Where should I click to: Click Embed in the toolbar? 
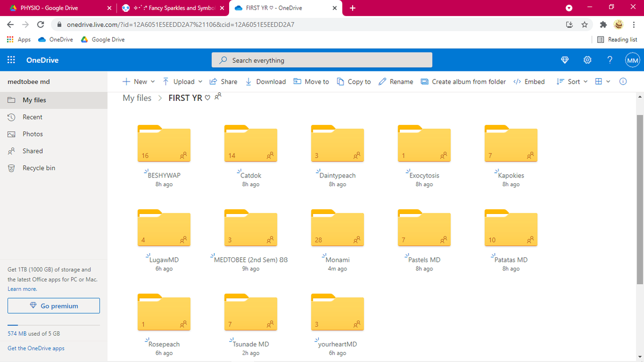[529, 82]
